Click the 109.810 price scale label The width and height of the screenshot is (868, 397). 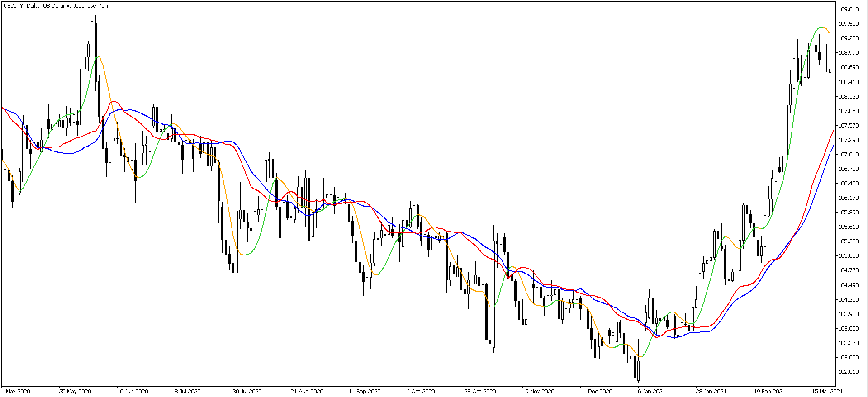pyautogui.click(x=848, y=9)
